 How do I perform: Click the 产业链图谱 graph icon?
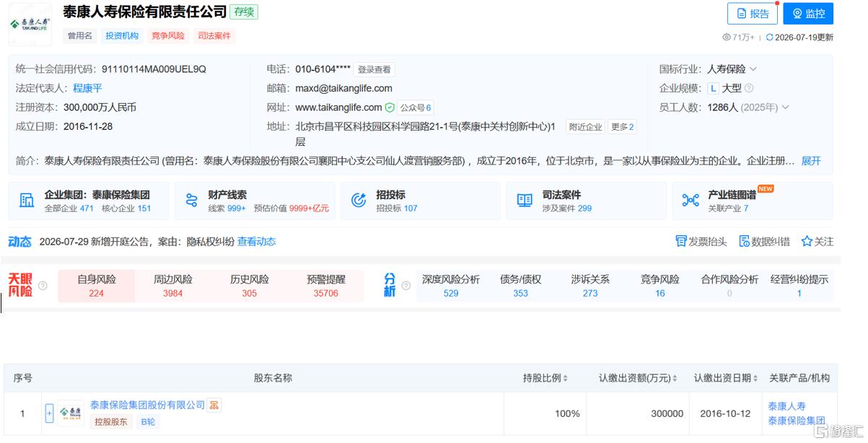pyautogui.click(x=691, y=201)
